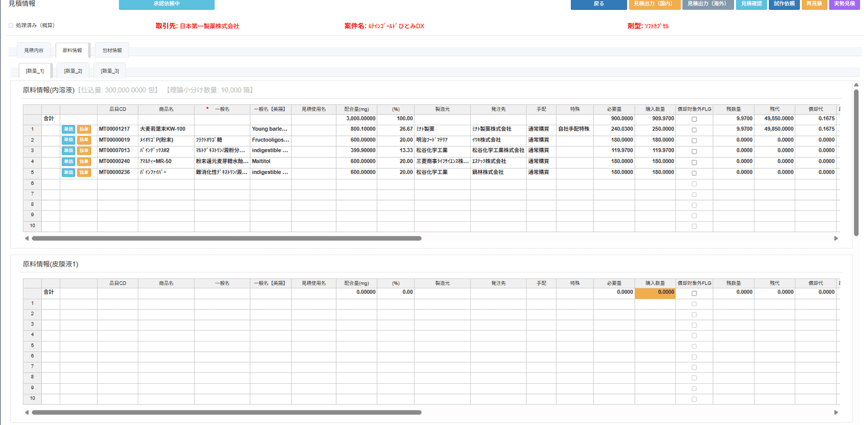Click 独単 button for MT00000240 row
The width and height of the screenshot is (868, 425).
84,162
